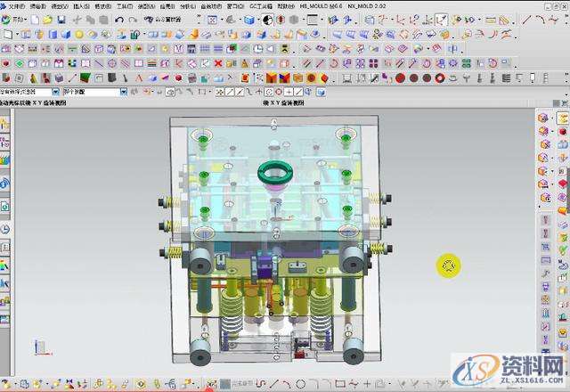This screenshot has height=392, width=570.
Task: Open the History clock tab in resource bar
Action: click(4, 229)
